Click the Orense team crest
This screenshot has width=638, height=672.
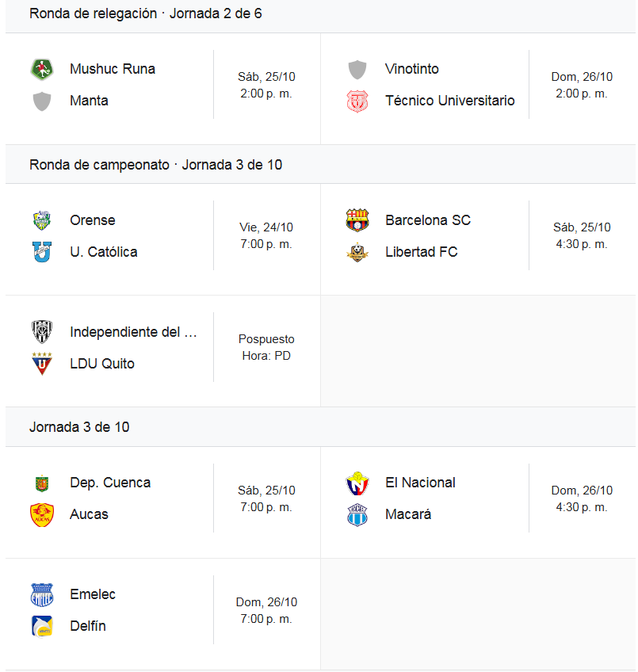tap(42, 220)
